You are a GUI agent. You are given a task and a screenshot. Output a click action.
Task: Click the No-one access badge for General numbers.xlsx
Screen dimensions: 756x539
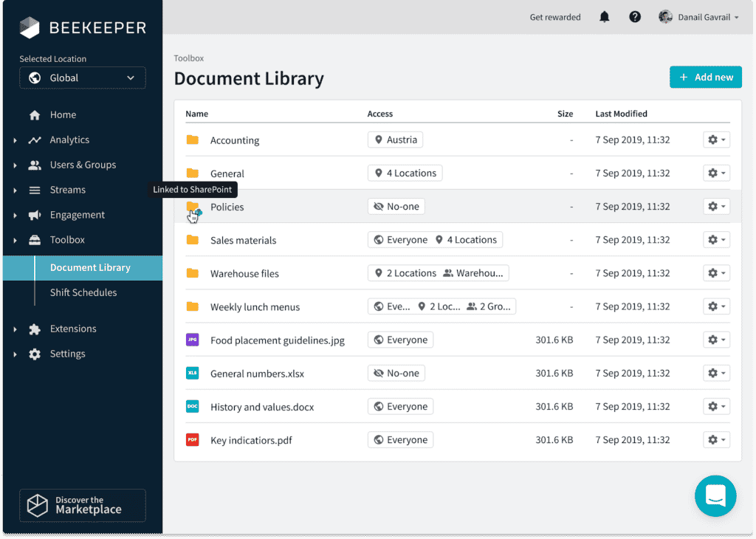coord(396,374)
